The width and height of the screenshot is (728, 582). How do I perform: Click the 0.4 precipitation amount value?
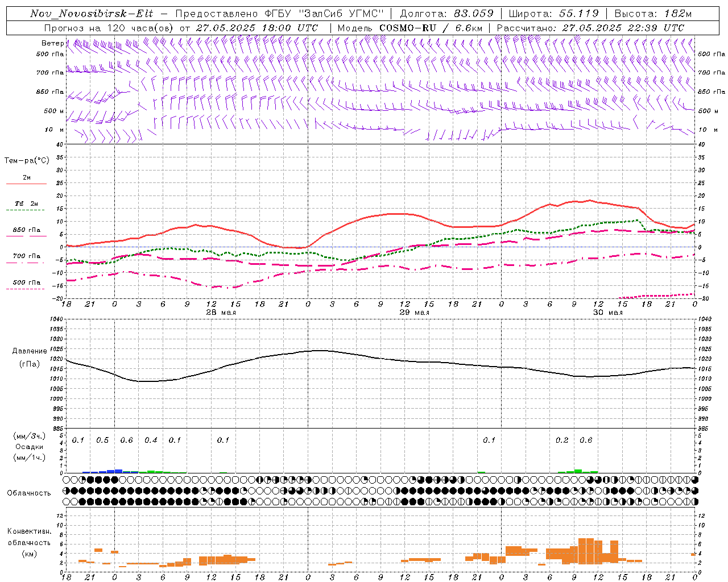151,440
